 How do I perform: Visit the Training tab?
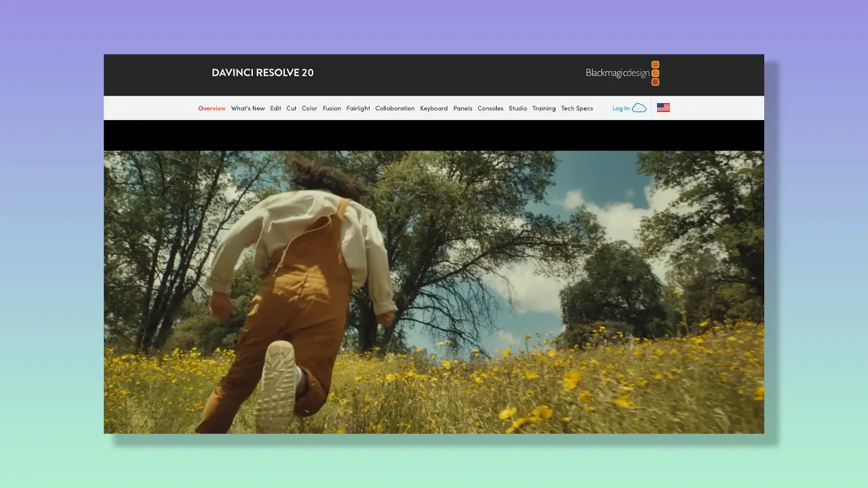(544, 108)
